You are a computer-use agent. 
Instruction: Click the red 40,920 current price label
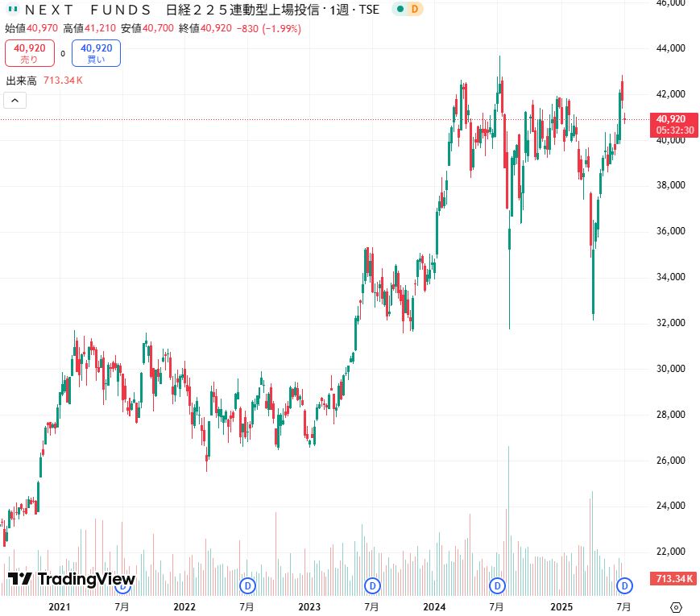coord(675,119)
